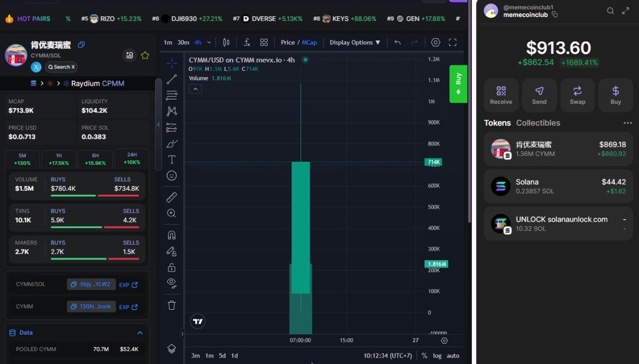639x364 pixels.
Task: Open CYMM token in explorer
Action: (128, 307)
